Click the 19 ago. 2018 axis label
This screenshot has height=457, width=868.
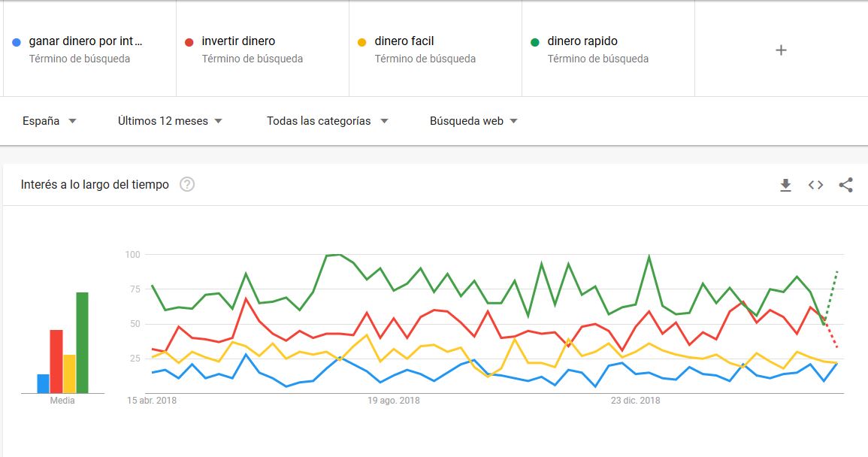(x=394, y=401)
